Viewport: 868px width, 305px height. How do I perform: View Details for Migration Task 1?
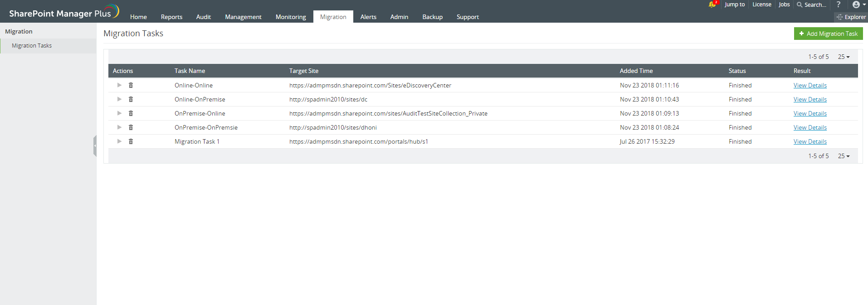coord(810,141)
